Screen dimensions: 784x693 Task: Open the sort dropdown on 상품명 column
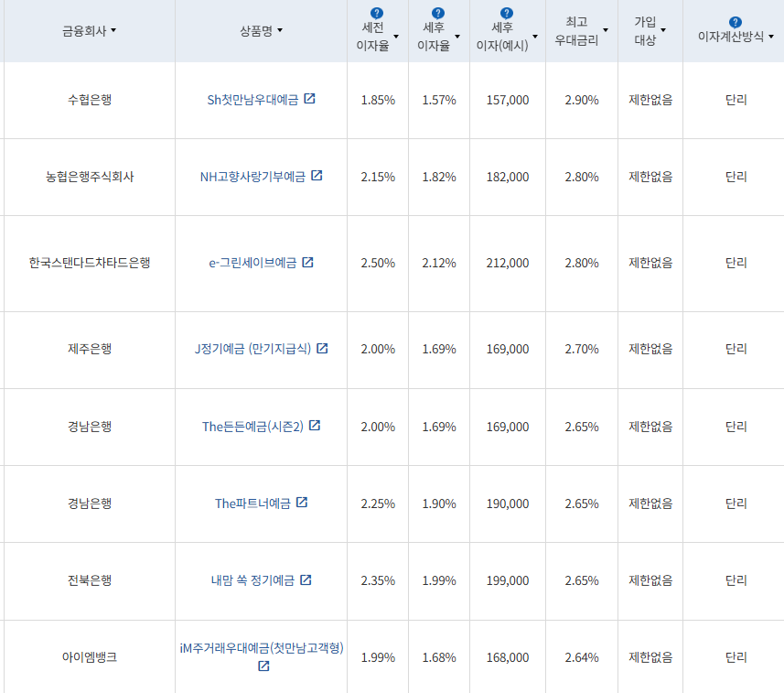(x=281, y=28)
